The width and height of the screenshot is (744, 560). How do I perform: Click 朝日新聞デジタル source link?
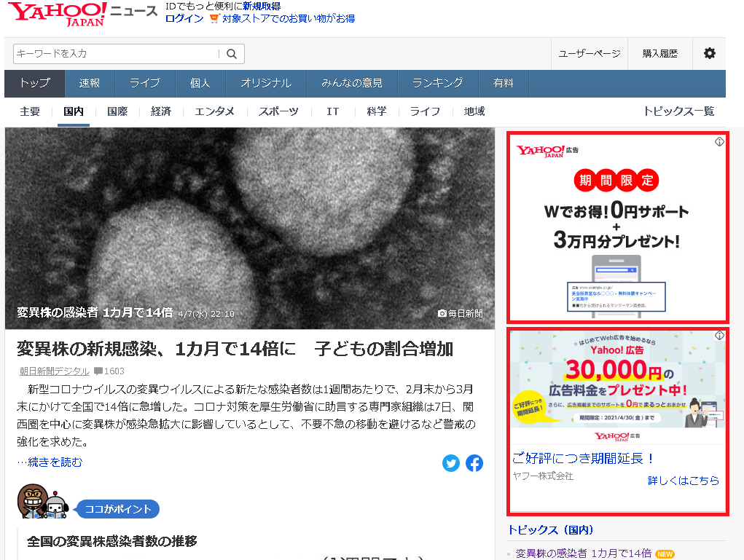[x=55, y=371]
